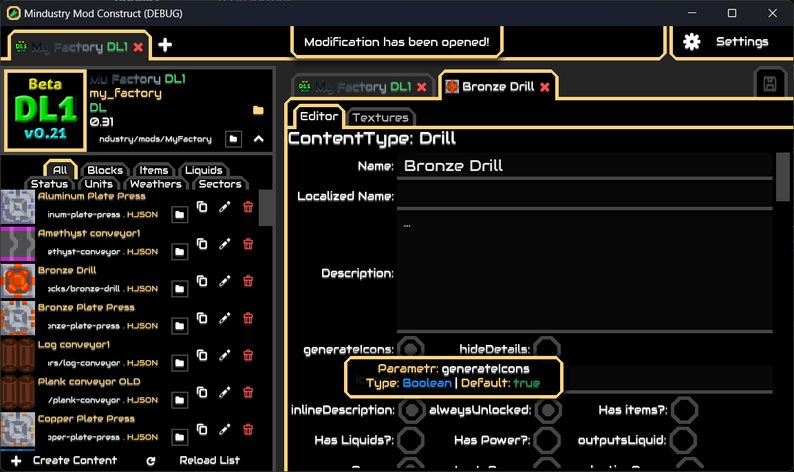Viewport: 794px width, 472px height.
Task: Filter the list by Units
Action: (x=98, y=184)
